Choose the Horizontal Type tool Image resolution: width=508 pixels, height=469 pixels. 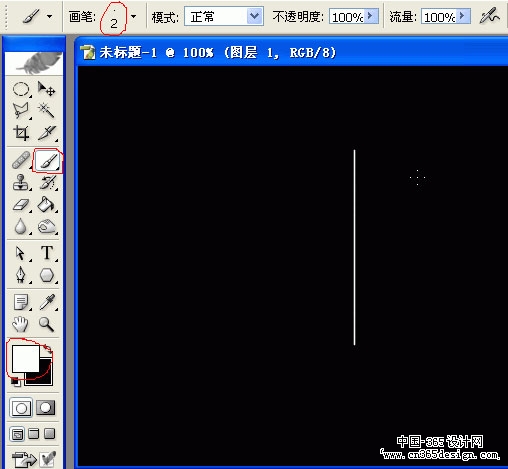coord(47,253)
